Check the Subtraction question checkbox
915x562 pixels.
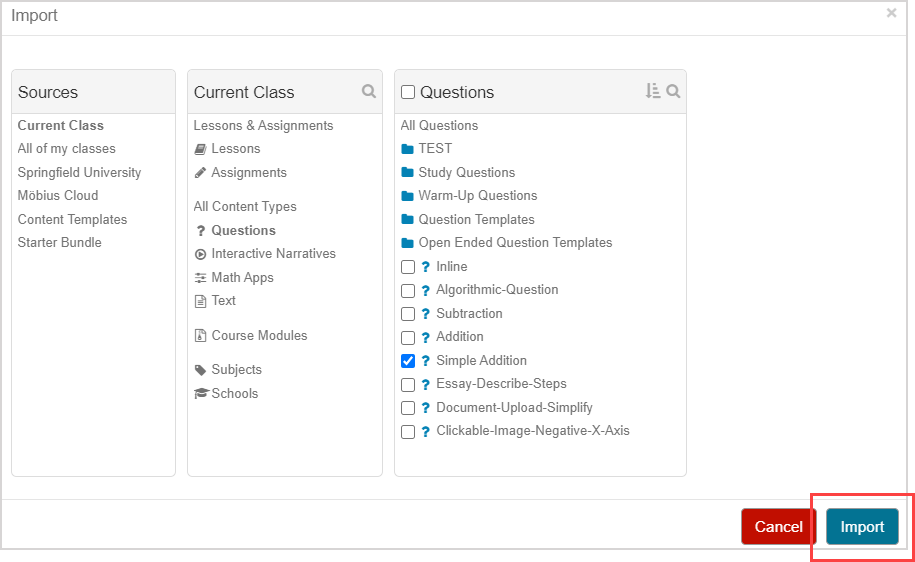click(408, 314)
